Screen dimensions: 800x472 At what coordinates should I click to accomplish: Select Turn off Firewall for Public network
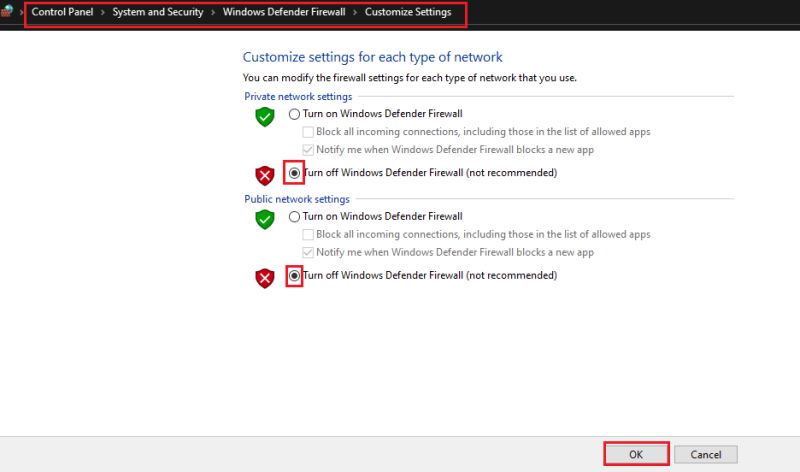click(294, 276)
